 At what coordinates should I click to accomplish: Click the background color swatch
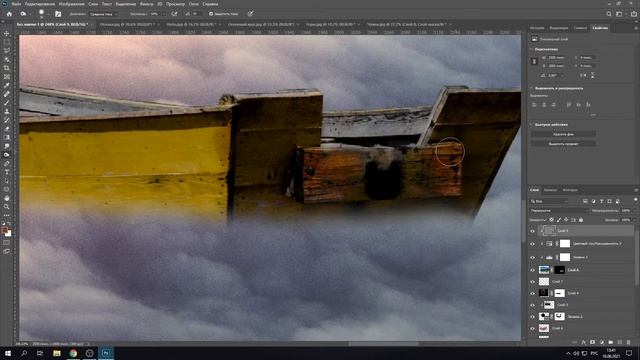tap(8, 234)
